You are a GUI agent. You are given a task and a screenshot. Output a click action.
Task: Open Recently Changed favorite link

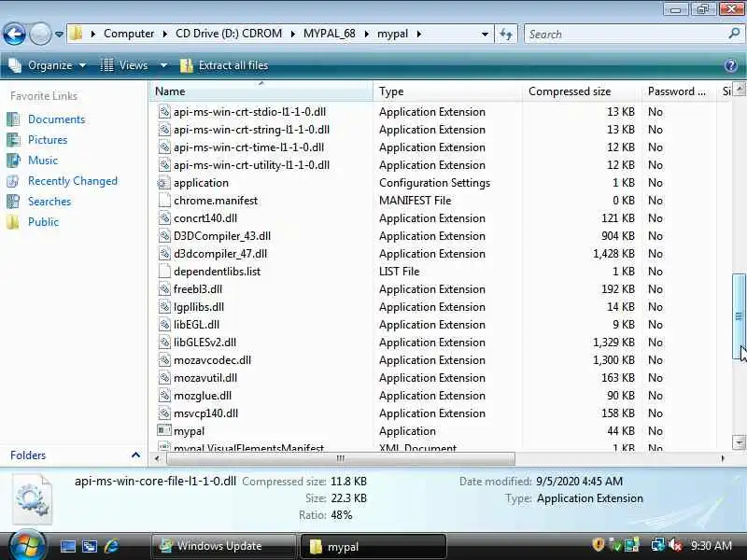(x=73, y=181)
